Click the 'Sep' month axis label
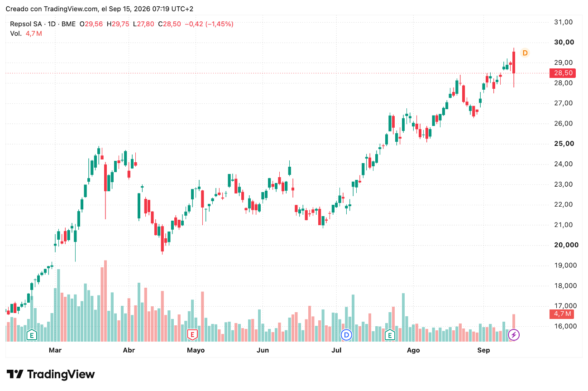The width and height of the screenshot is (588, 391). click(484, 350)
